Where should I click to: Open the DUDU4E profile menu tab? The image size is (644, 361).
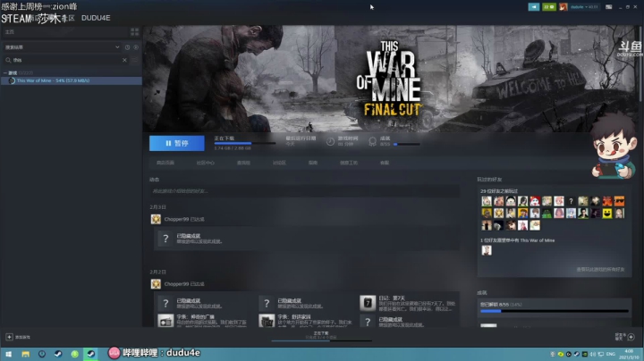pyautogui.click(x=96, y=18)
